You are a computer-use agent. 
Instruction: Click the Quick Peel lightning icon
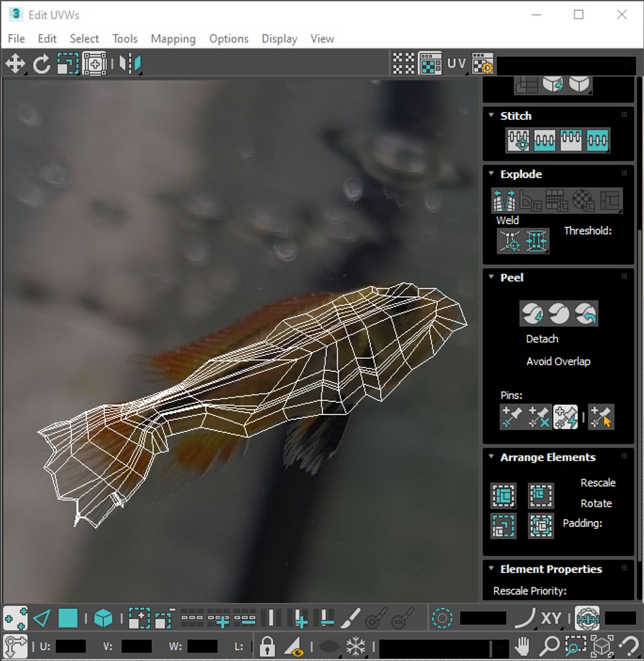pos(532,313)
